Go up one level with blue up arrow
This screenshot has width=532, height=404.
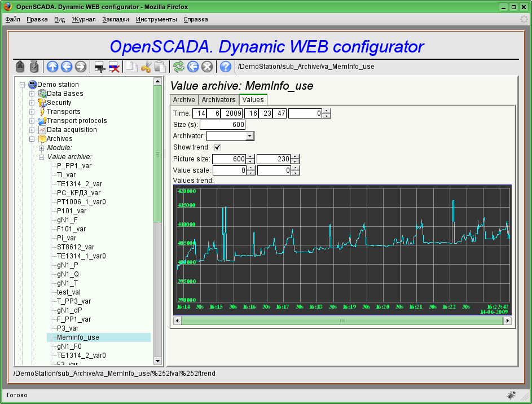pyautogui.click(x=52, y=67)
